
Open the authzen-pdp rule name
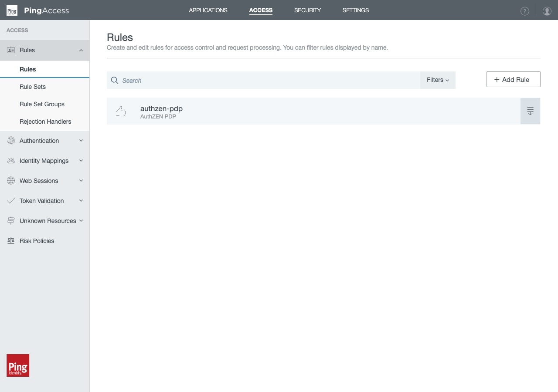tap(161, 108)
